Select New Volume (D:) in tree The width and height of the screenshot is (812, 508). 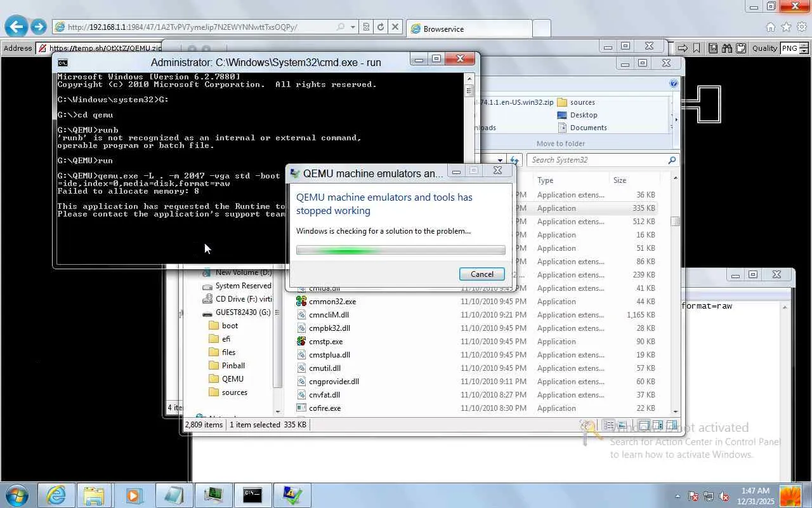tap(237, 272)
